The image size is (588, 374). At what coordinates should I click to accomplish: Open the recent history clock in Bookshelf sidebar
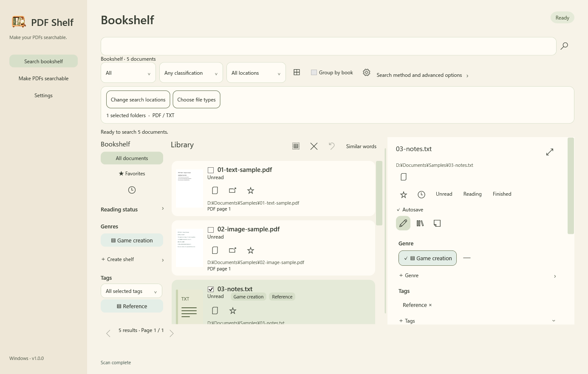tap(132, 190)
